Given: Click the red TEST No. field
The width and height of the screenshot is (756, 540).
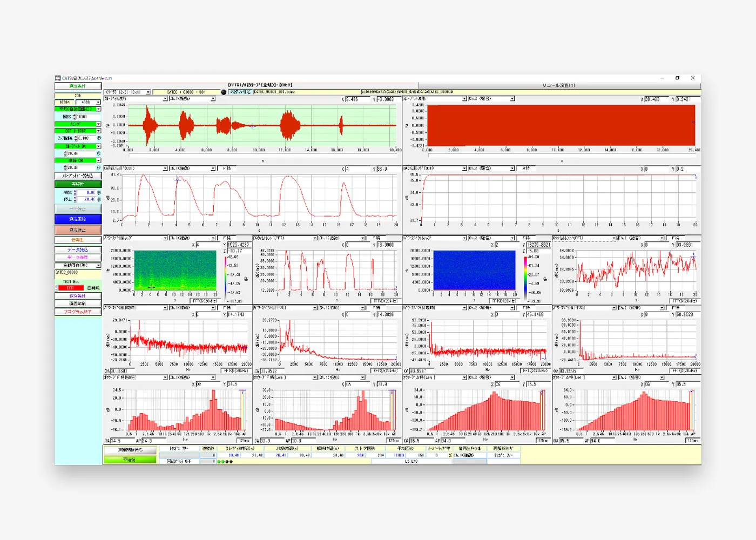Looking at the screenshot, I should coord(71,288).
